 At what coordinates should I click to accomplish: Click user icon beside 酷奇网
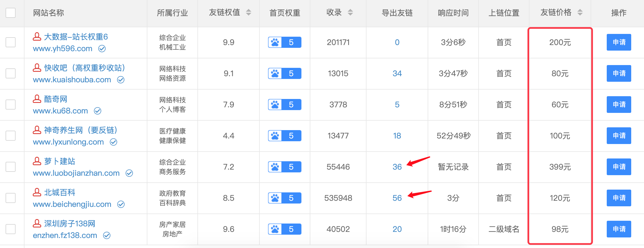(37, 99)
